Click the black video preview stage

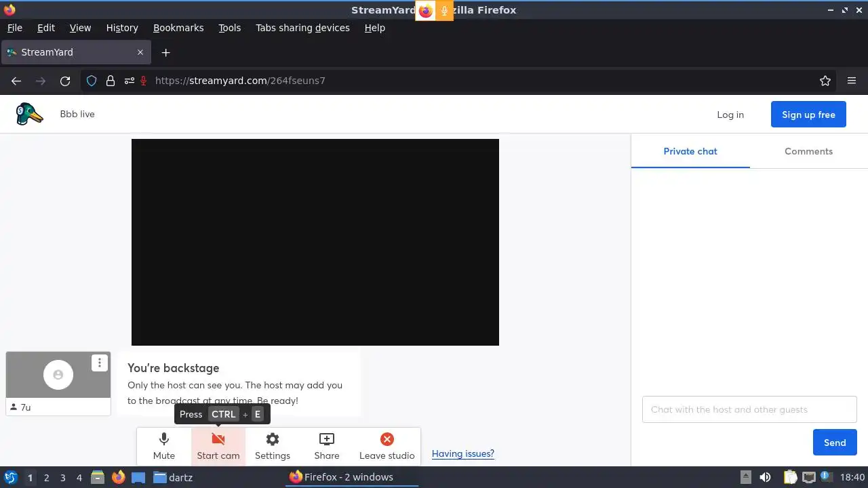tap(315, 242)
